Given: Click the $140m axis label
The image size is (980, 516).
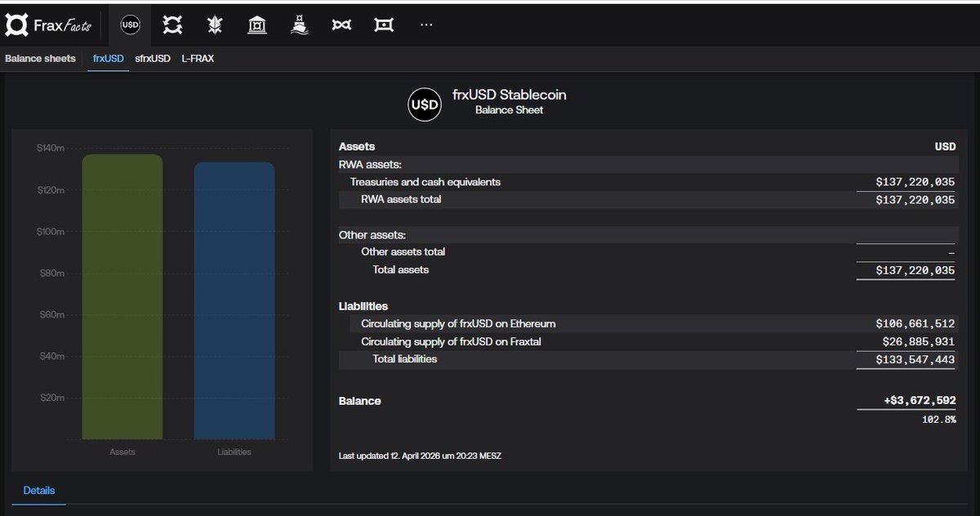Looking at the screenshot, I should click(x=51, y=148).
